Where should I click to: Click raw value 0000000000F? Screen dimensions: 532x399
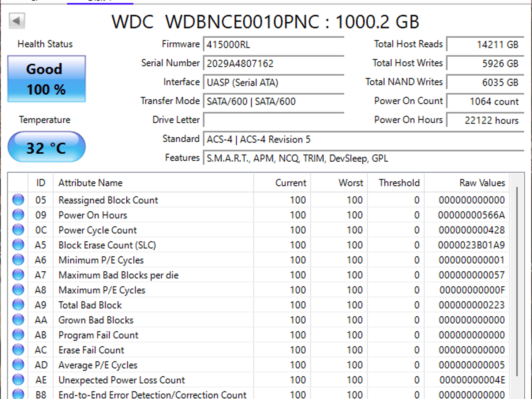pyautogui.click(x=472, y=290)
